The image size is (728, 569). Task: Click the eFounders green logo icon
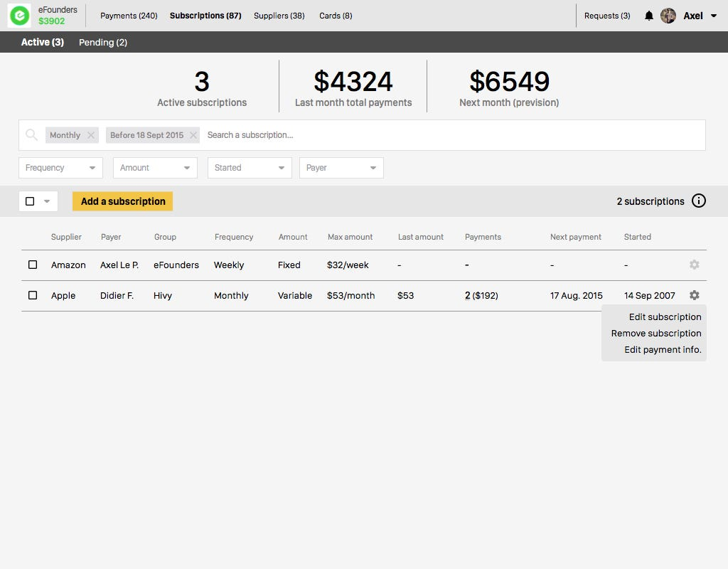pyautogui.click(x=19, y=16)
